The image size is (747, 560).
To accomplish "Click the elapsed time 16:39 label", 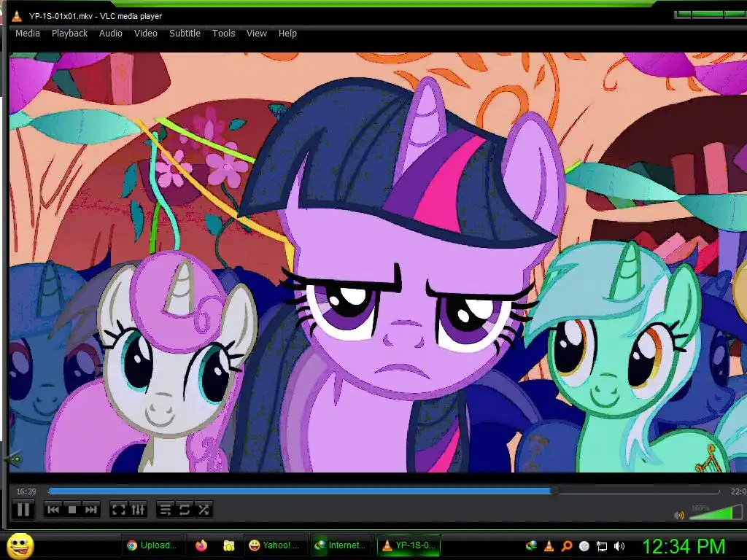I will pyautogui.click(x=26, y=491).
